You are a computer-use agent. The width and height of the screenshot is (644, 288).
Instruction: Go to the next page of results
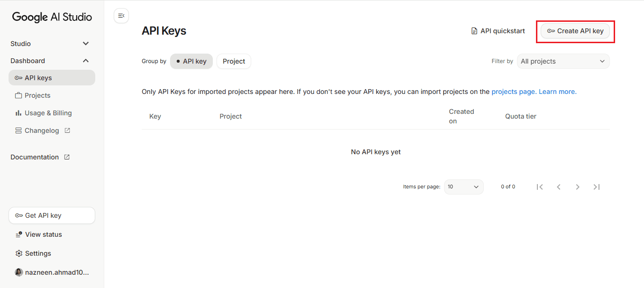[578, 187]
